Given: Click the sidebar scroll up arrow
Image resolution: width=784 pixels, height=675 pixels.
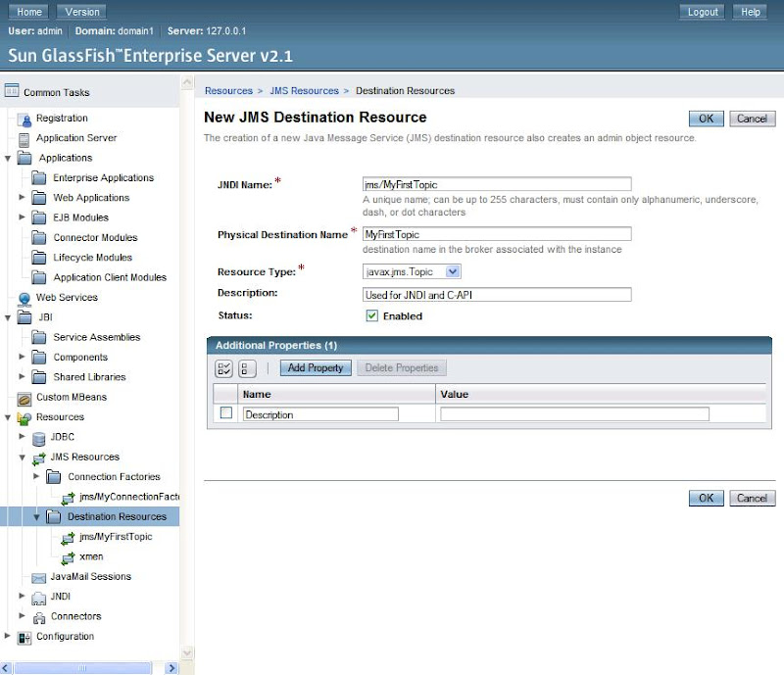Looking at the screenshot, I should click(187, 82).
